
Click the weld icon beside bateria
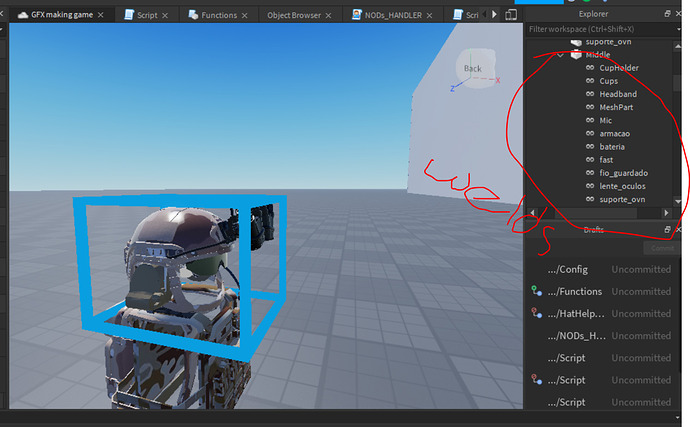pos(590,147)
